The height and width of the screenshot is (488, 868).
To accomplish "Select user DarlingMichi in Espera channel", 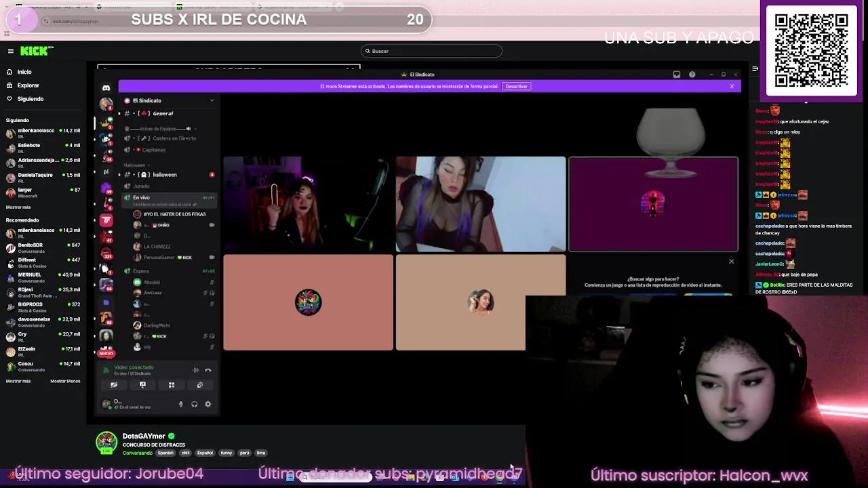I will pyautogui.click(x=174, y=325).
